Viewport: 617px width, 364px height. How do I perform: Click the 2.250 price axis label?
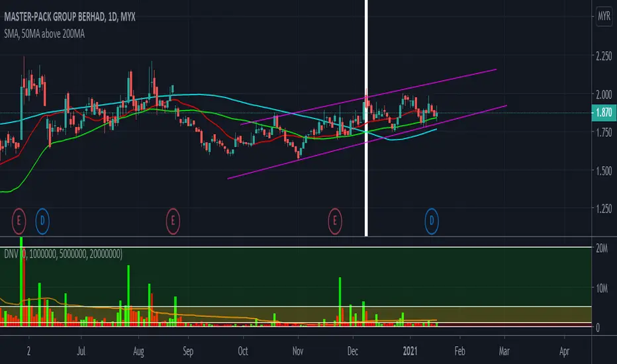pos(604,56)
